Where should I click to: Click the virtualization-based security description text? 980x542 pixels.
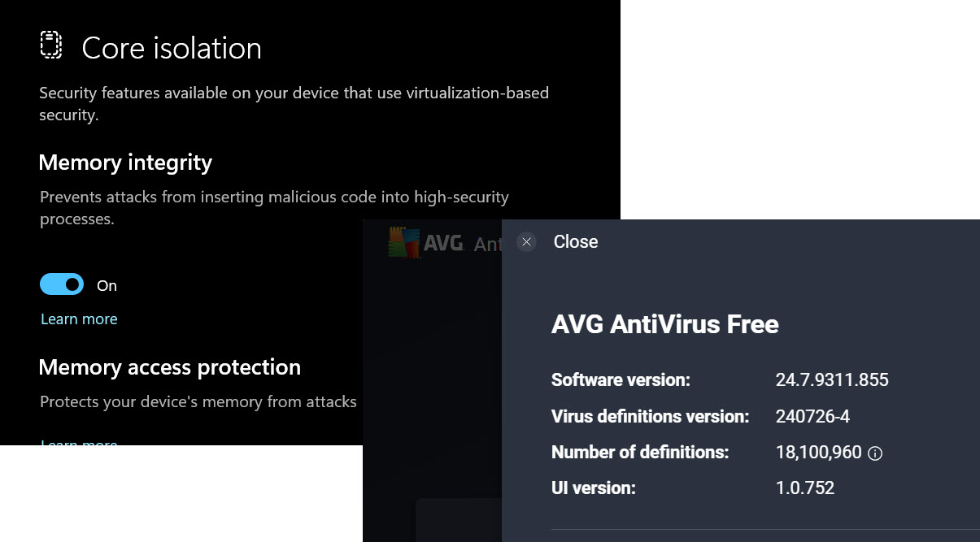tap(293, 103)
